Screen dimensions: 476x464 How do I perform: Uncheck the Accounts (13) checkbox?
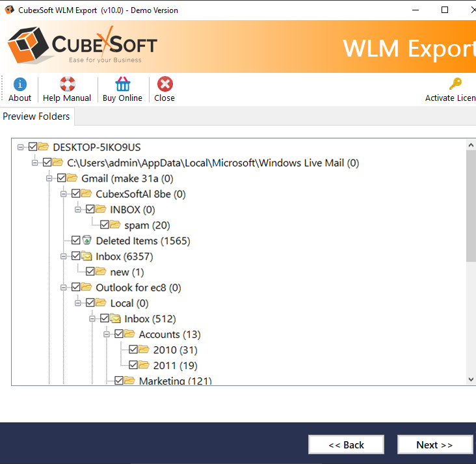pos(119,334)
